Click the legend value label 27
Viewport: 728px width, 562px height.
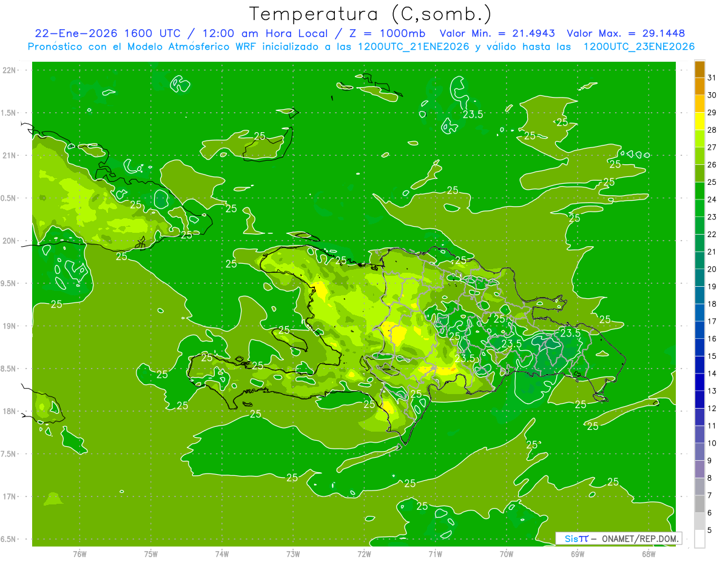click(x=712, y=147)
